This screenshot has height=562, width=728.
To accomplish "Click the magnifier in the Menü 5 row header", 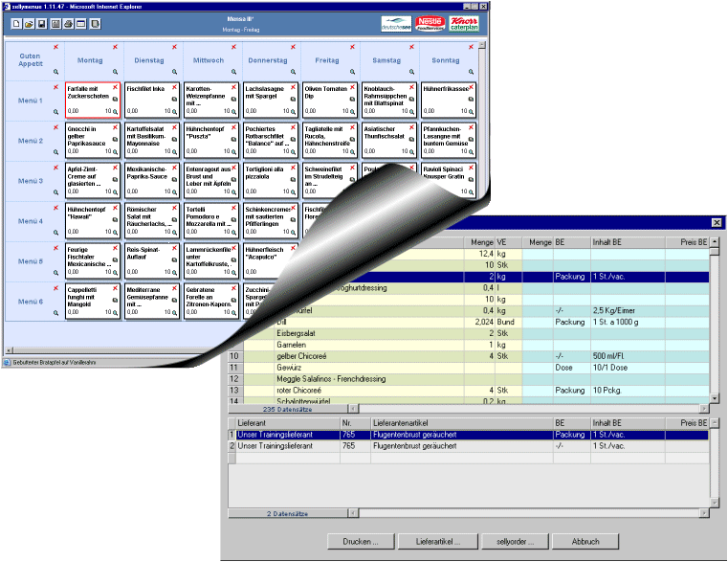I will click(55, 273).
